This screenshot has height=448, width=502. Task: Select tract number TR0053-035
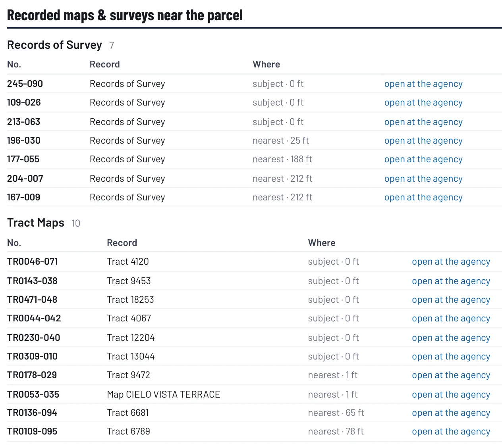click(33, 394)
